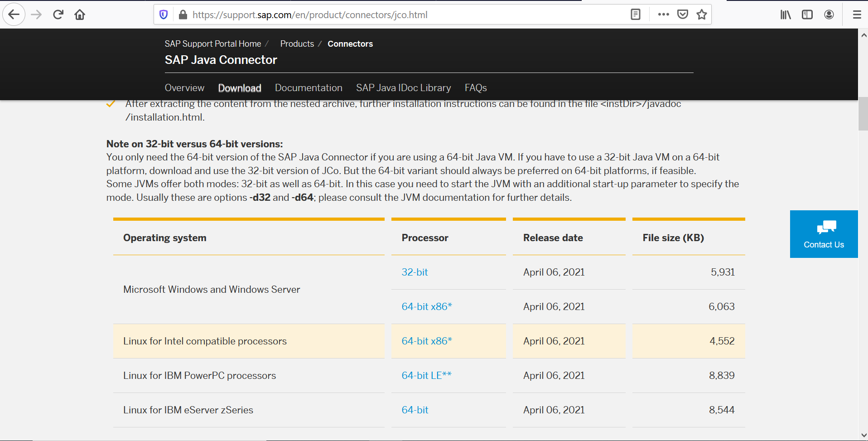This screenshot has width=868, height=441.
Task: Switch to the Overview tab
Action: (184, 88)
